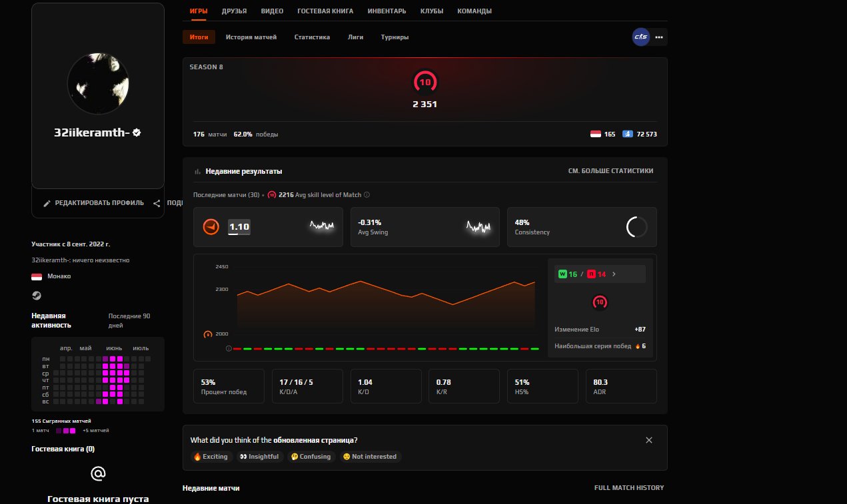Go to ГОСТЕВАЯ КНИГА tab

[x=325, y=11]
